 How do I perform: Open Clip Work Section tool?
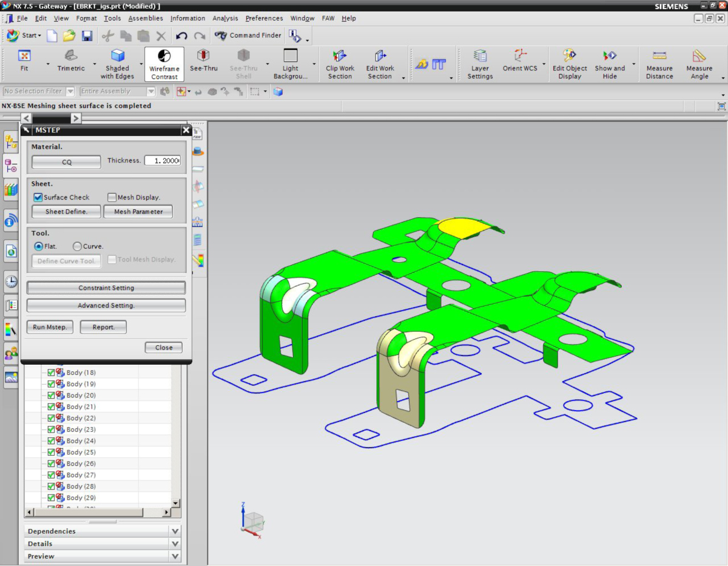pyautogui.click(x=340, y=56)
